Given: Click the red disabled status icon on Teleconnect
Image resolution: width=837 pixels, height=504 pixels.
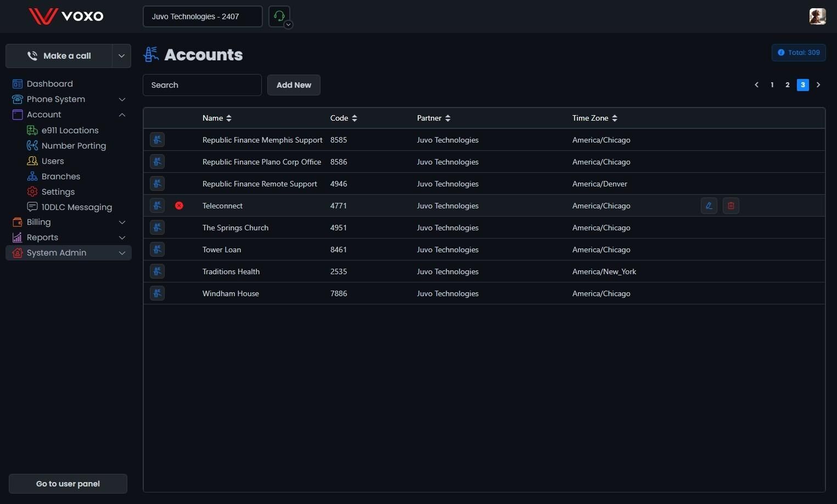Looking at the screenshot, I should point(179,206).
